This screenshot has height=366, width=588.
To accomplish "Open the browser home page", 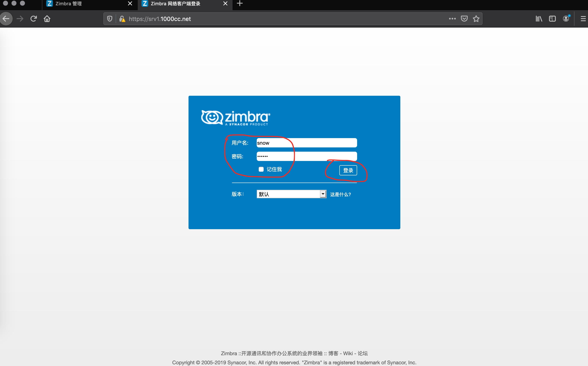I will pos(47,19).
